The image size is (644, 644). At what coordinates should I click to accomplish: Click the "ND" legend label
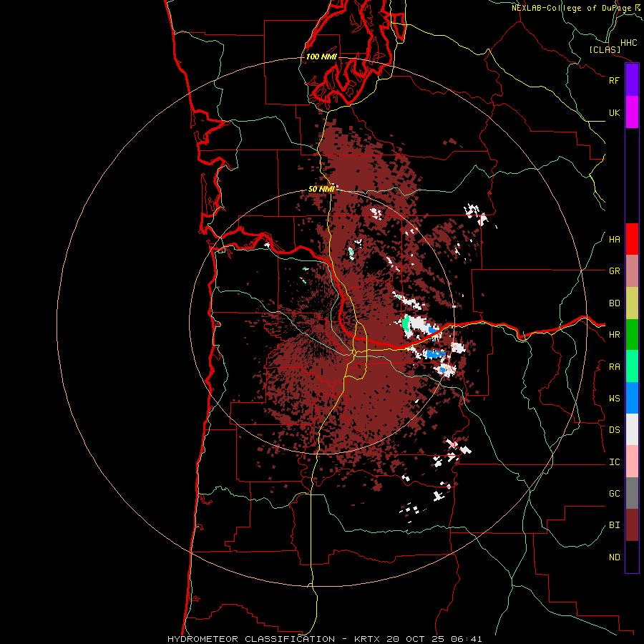[x=614, y=557]
